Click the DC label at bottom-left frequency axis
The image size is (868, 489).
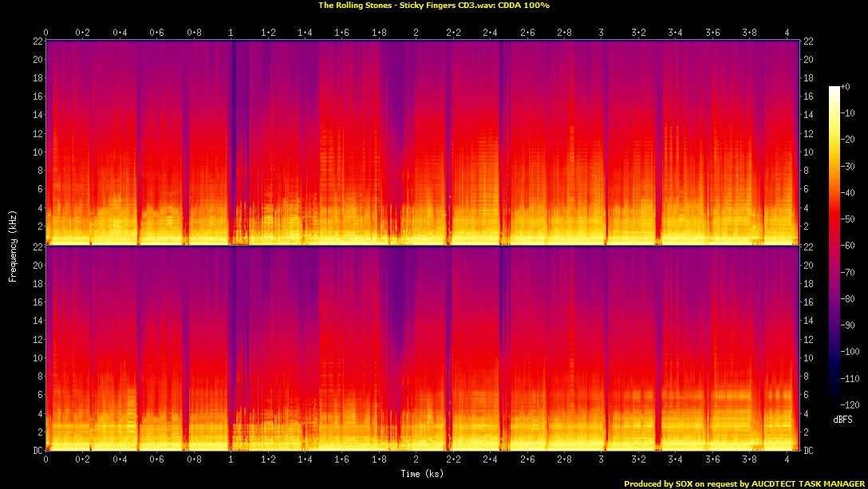(x=37, y=451)
